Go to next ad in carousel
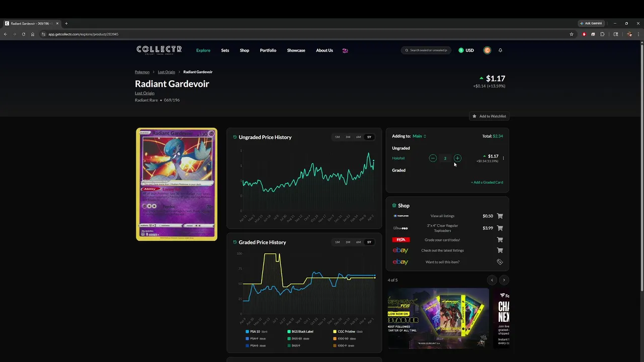The width and height of the screenshot is (644, 362). (x=504, y=280)
